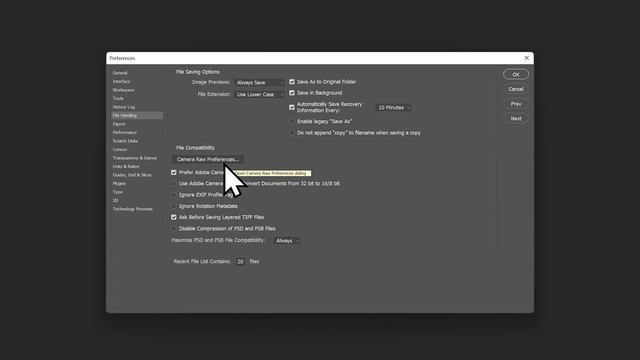Select Plugins in the sidebar
Viewport: 640px width, 360px height.
(119, 184)
